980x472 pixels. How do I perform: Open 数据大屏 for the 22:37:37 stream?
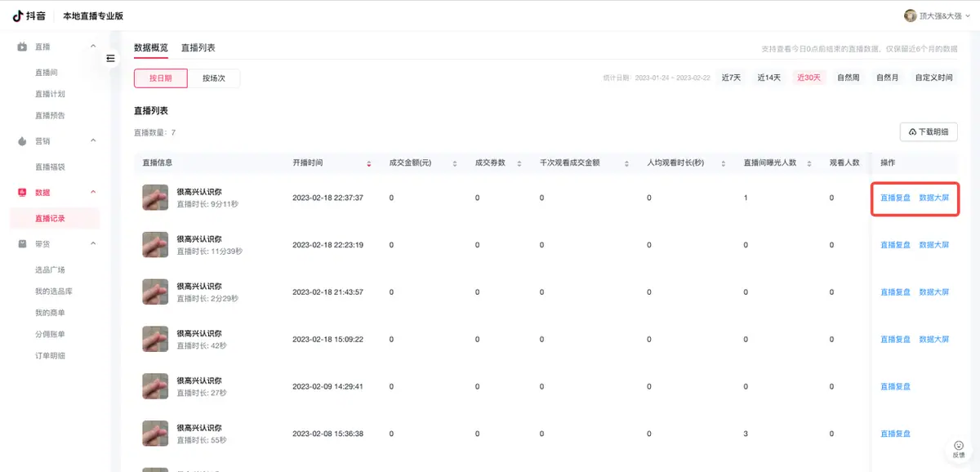click(x=934, y=198)
